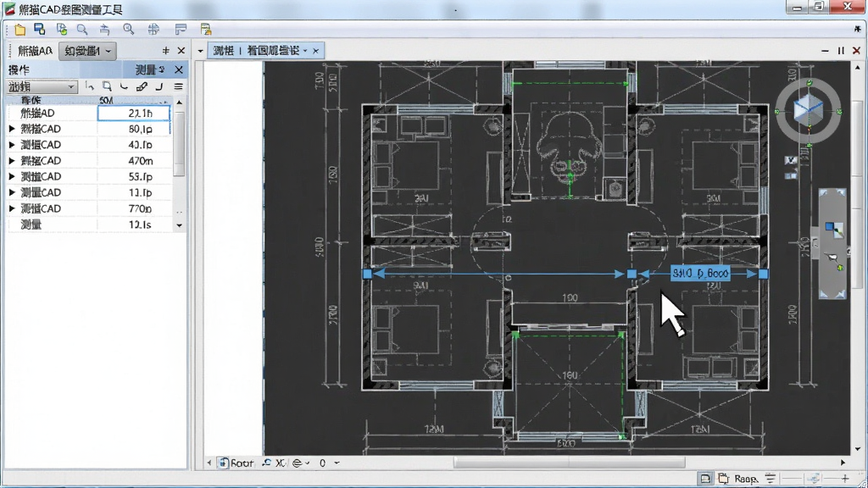Click the globe crosshair toolbar icon
This screenshot has width=868, height=488.
[153, 30]
